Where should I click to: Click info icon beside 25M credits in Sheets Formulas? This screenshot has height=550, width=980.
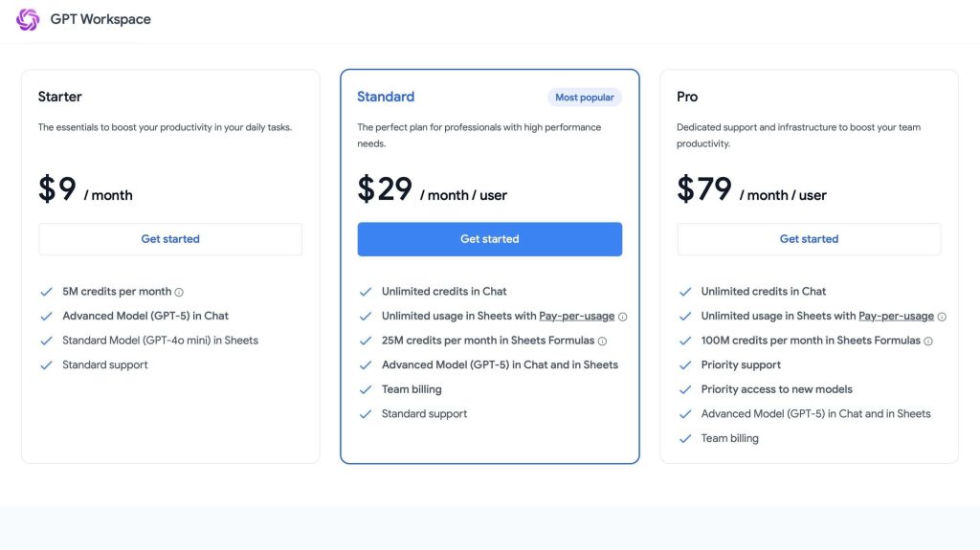pyautogui.click(x=603, y=341)
